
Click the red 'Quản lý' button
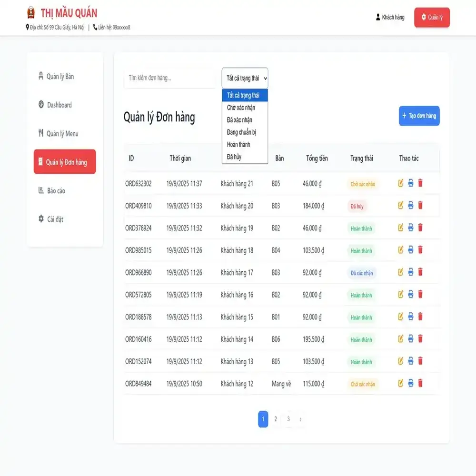point(432,18)
